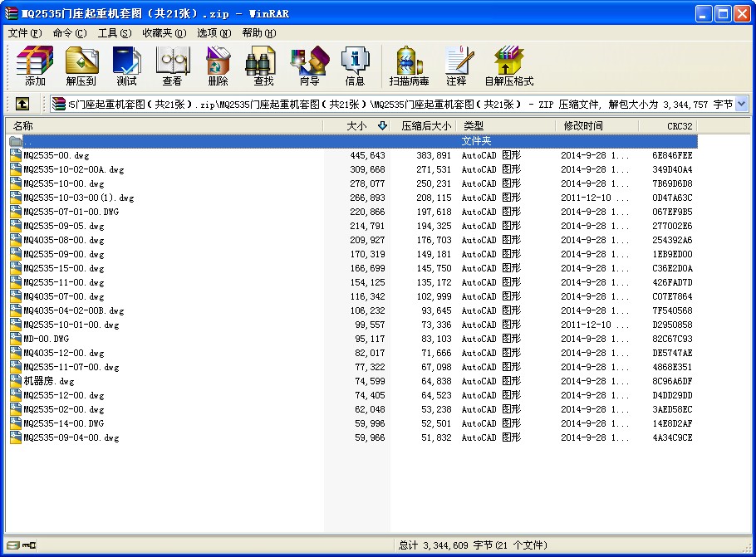This screenshot has width=756, height=557.
Task: Click the archive icon in the address bar
Action: [59, 104]
